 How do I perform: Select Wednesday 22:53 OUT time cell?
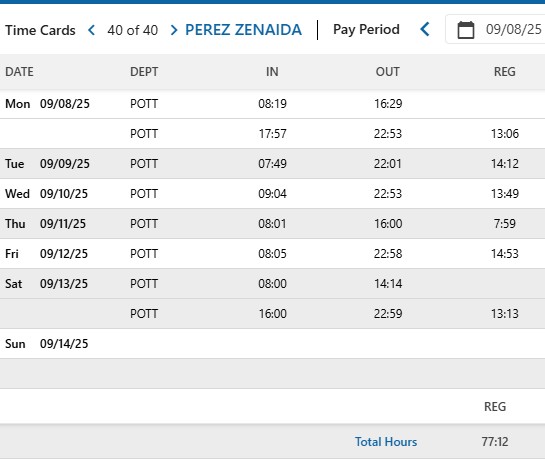388,194
